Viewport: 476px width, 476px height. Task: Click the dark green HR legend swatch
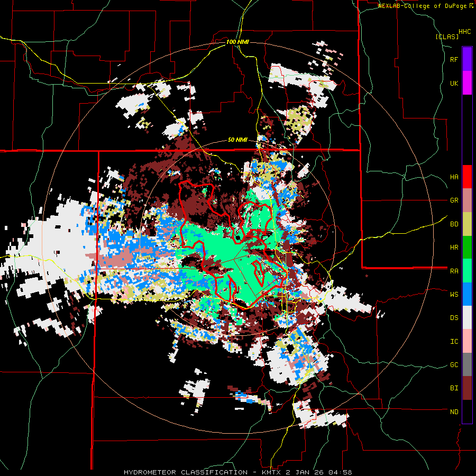[x=467, y=248]
